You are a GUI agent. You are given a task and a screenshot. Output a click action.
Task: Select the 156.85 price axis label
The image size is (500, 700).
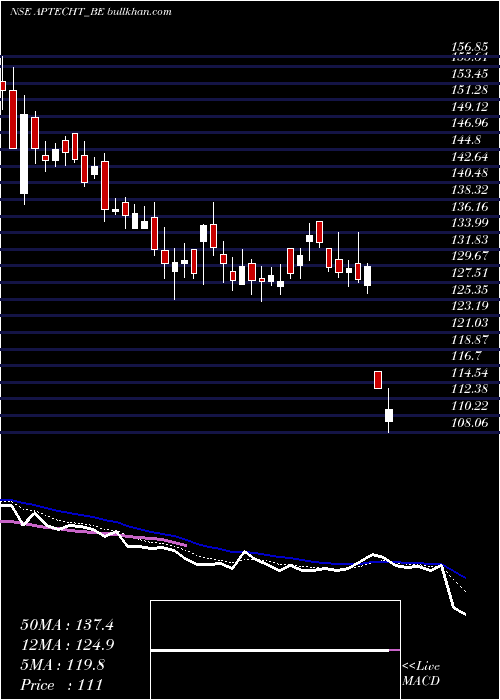click(x=469, y=47)
